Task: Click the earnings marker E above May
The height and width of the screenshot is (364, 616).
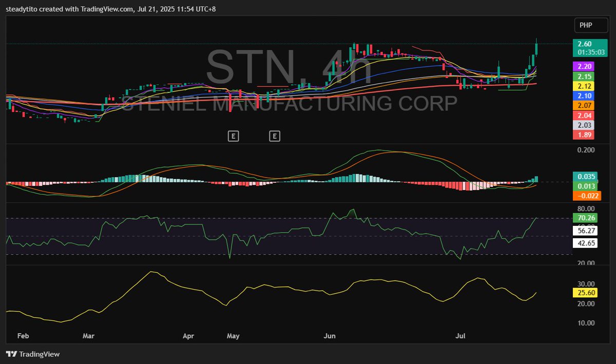Action: 233,136
